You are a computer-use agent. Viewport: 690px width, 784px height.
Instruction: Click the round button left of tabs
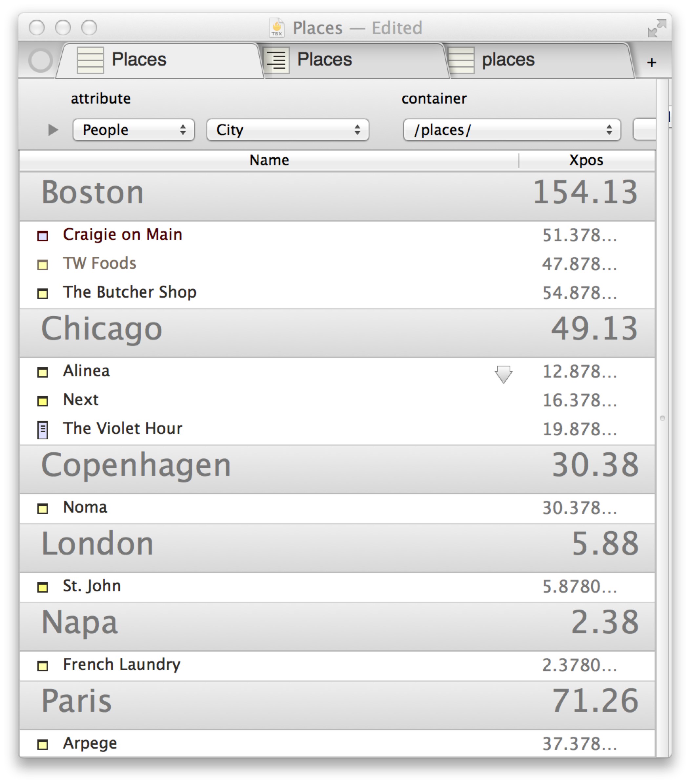(40, 60)
